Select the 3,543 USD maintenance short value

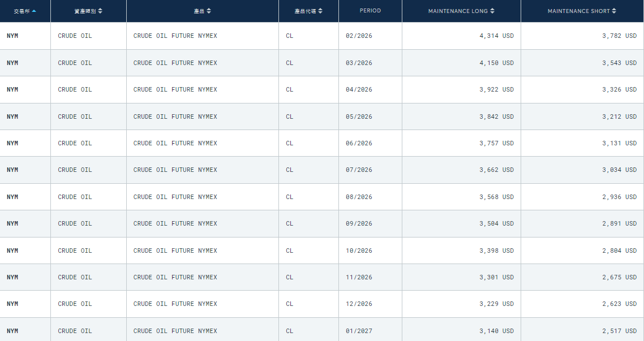619,63
